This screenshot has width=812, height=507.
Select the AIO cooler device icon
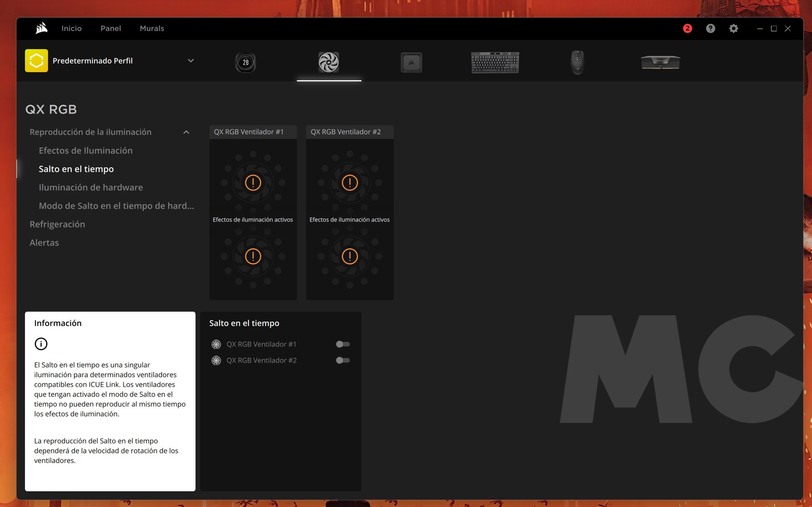coord(245,62)
